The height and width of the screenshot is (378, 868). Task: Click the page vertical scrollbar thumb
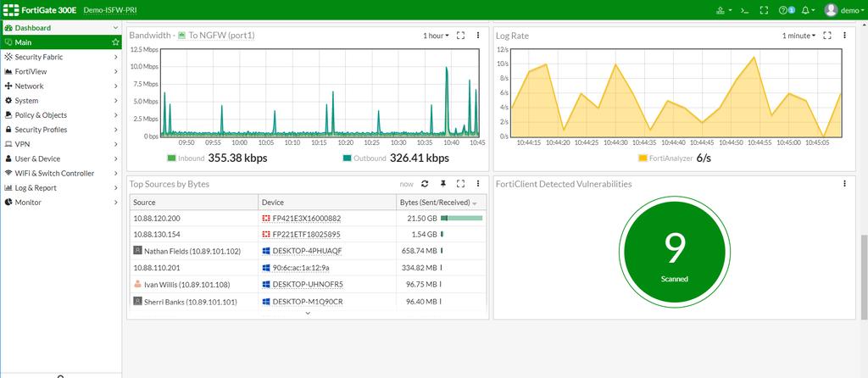click(864, 277)
